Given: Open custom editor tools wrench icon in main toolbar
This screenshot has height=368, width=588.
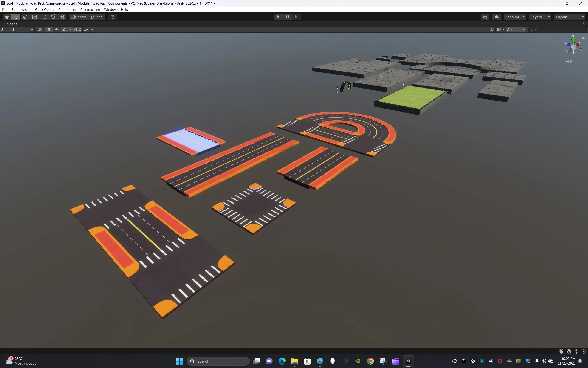Looking at the screenshot, I should 62,17.
